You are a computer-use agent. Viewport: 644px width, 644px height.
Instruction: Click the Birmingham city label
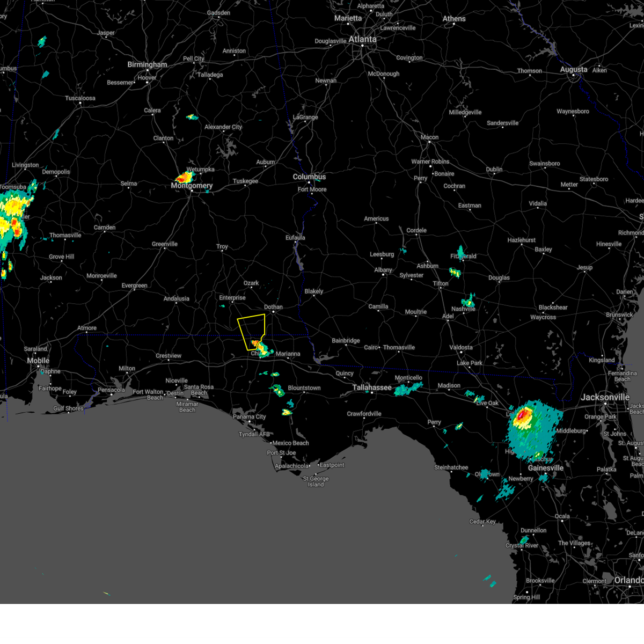coord(147,64)
